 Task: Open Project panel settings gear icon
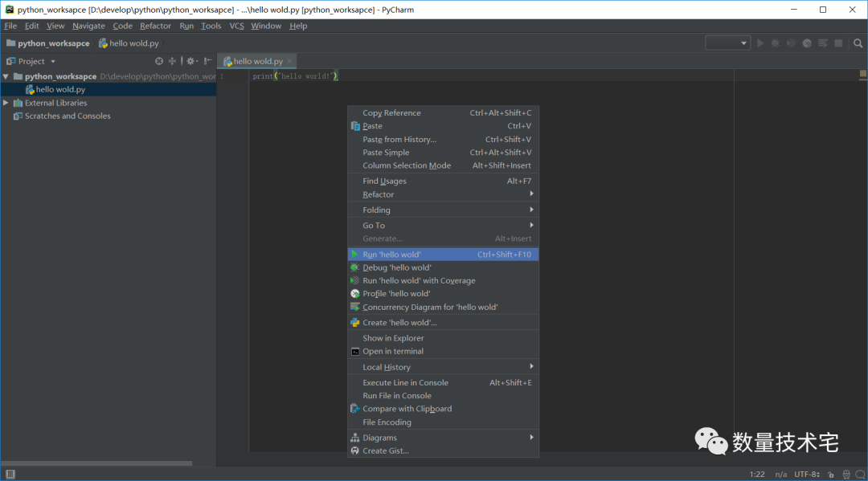[191, 61]
